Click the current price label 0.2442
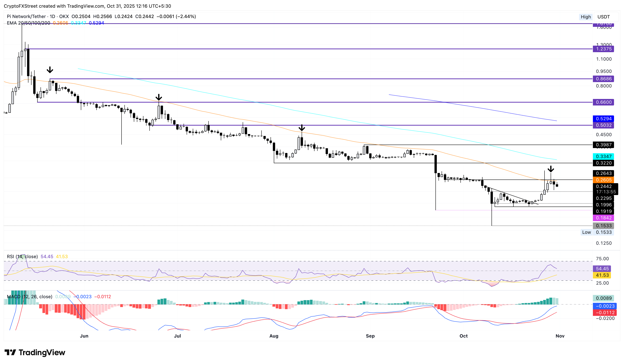The image size is (624, 364). (x=603, y=186)
